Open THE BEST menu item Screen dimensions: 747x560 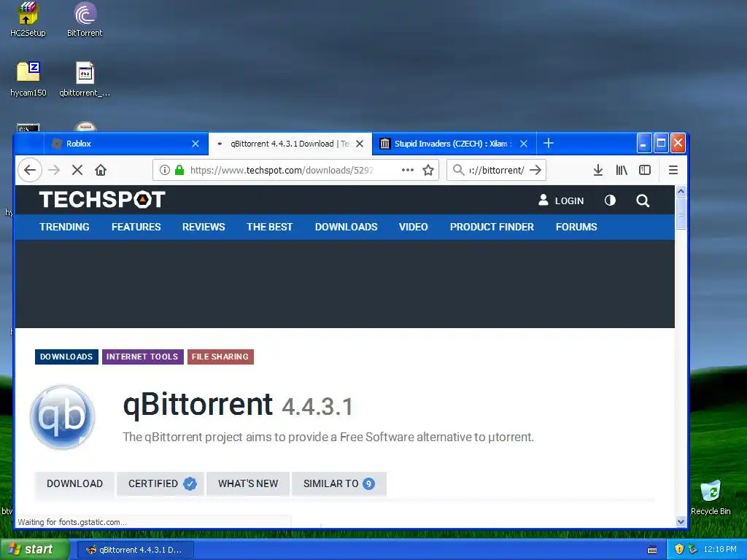click(270, 227)
